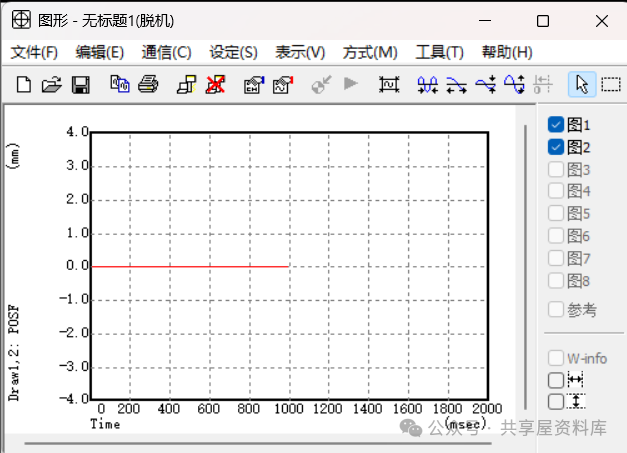
Task: Open the 文件(F) menu
Action: (x=34, y=52)
